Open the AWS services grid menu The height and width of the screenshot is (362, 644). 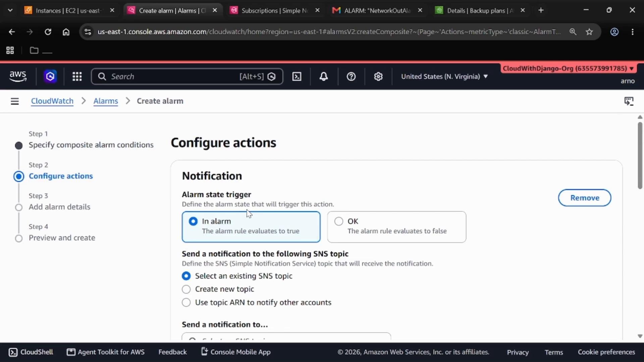tap(77, 76)
